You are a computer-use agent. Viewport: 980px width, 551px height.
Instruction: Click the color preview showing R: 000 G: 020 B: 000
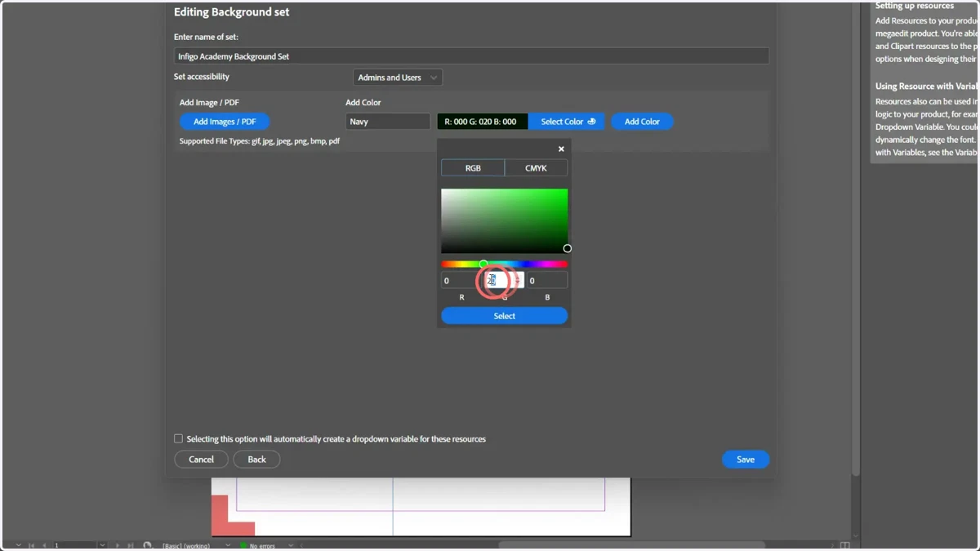tap(483, 122)
